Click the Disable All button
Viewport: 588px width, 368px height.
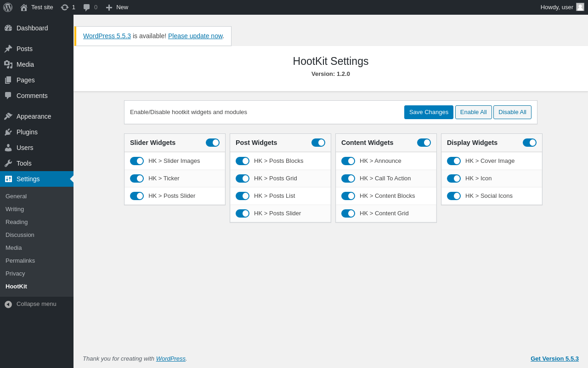[512, 112]
